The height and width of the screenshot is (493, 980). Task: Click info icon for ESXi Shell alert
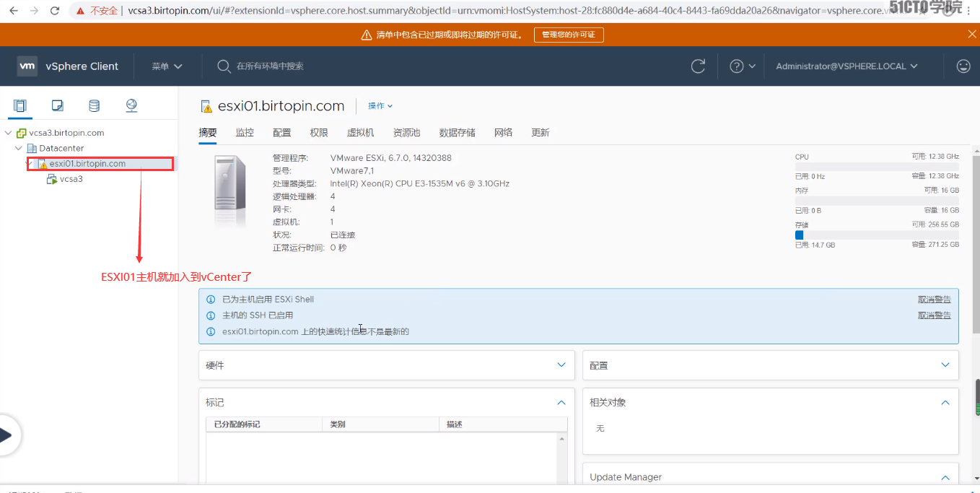point(211,300)
